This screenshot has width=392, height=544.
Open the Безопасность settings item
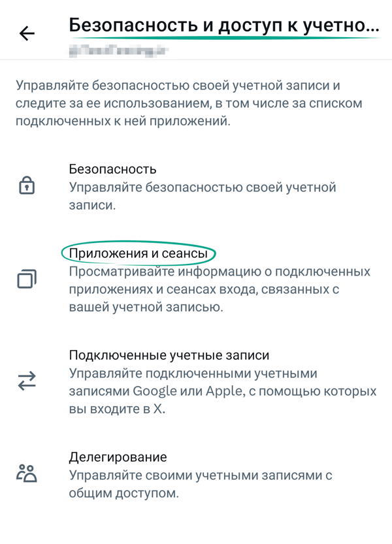(x=113, y=168)
